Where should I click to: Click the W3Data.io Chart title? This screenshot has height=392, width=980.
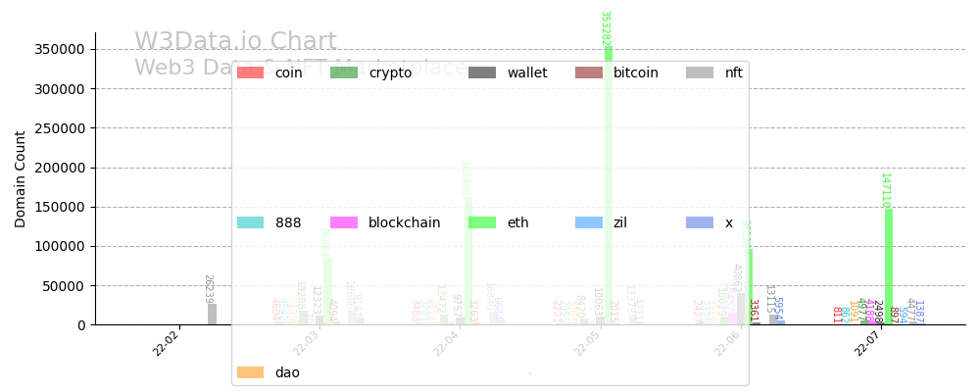(235, 42)
